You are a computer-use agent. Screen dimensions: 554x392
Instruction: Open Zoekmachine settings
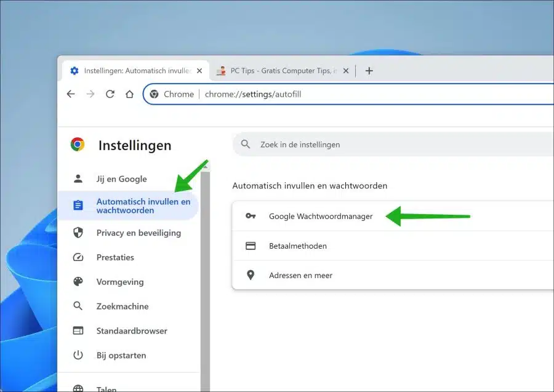point(128,306)
